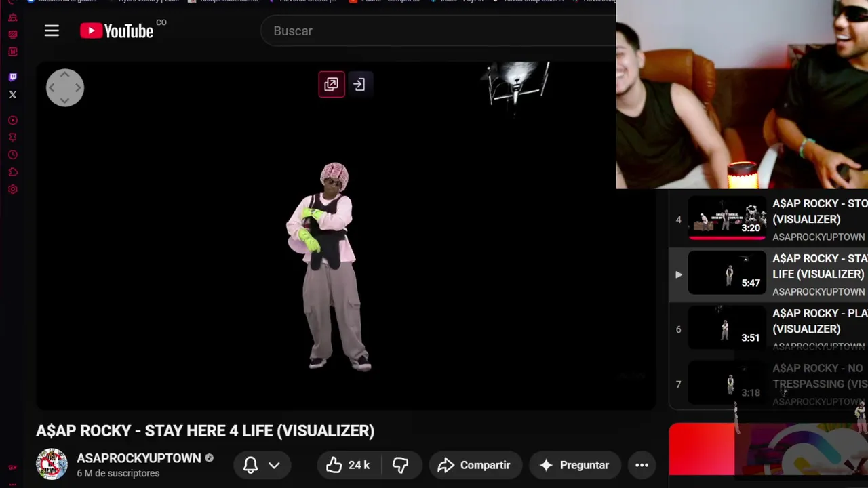Open the sidebar history clock icon
The height and width of the screenshot is (488, 868).
pyautogui.click(x=13, y=155)
